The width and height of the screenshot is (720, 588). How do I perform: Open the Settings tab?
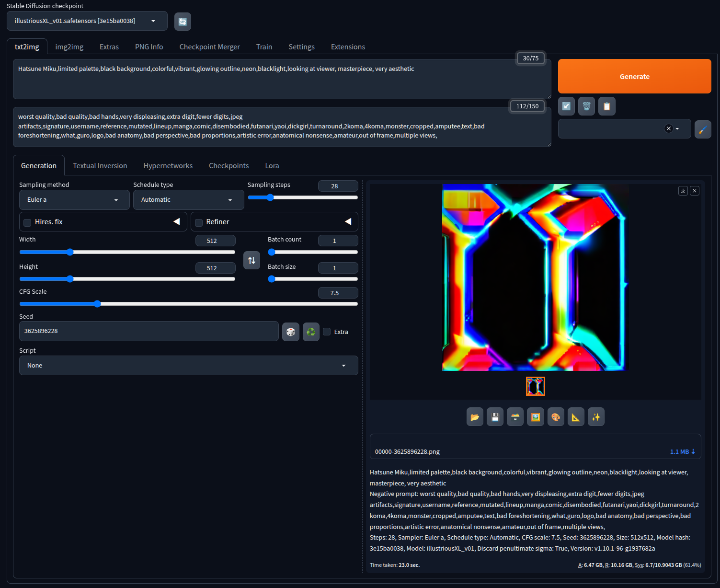coord(301,47)
